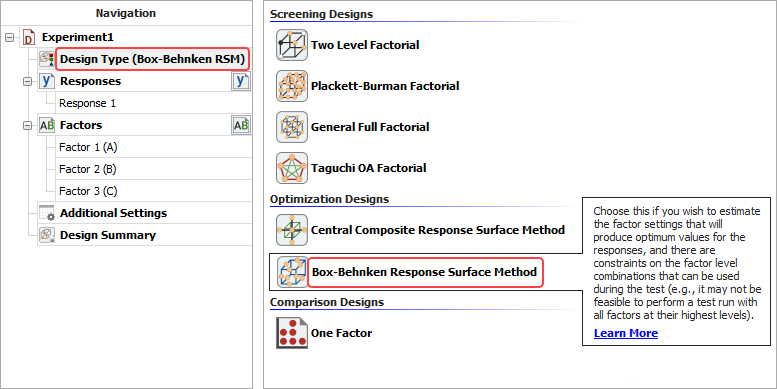The width and height of the screenshot is (777, 389).
Task: Select Factor 2 (B) in navigation
Action: coord(88,169)
